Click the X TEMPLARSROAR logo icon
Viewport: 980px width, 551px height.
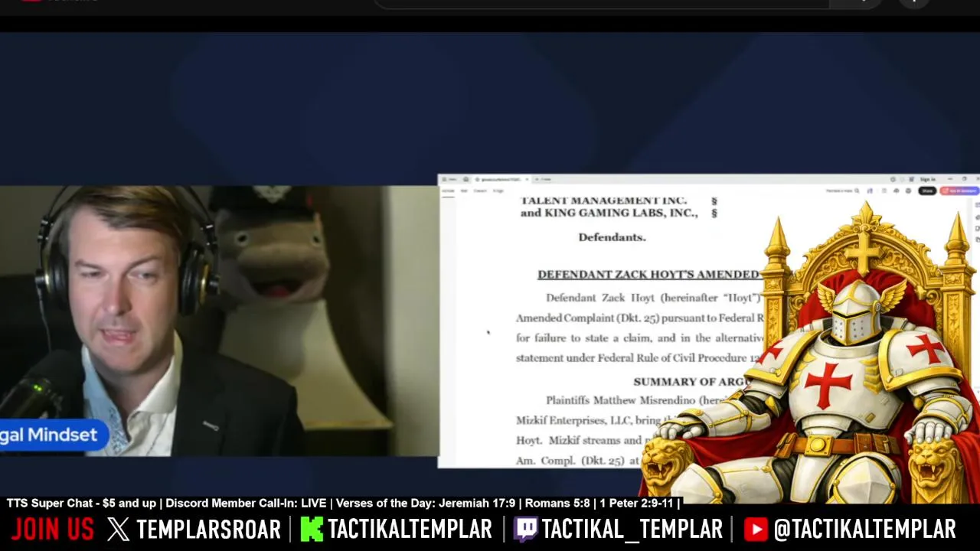click(x=119, y=529)
